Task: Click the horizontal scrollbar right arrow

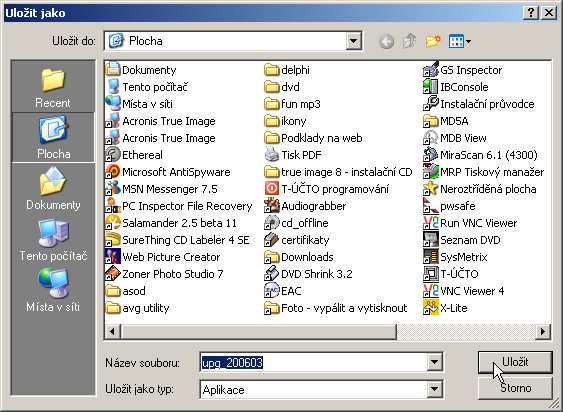Action: [543, 331]
